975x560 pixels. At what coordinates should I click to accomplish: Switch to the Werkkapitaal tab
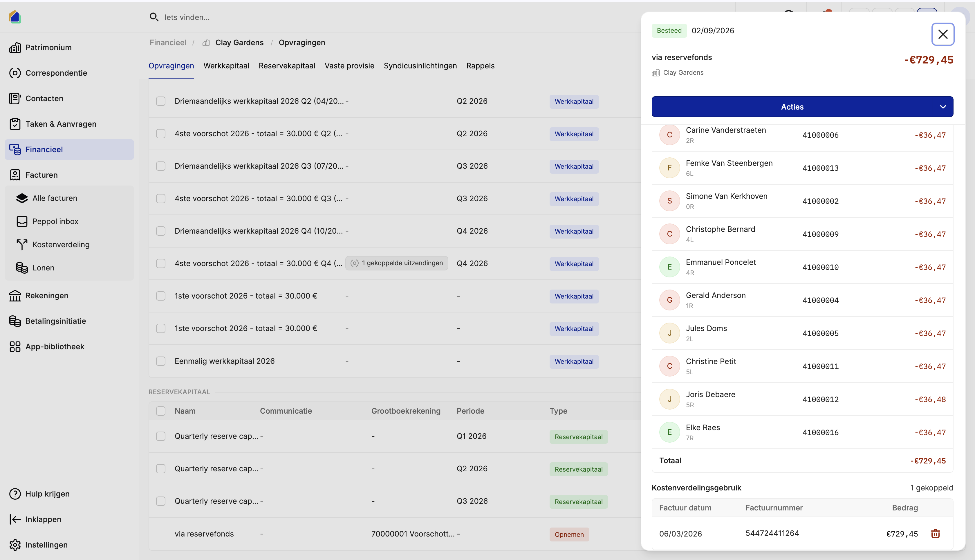point(226,66)
